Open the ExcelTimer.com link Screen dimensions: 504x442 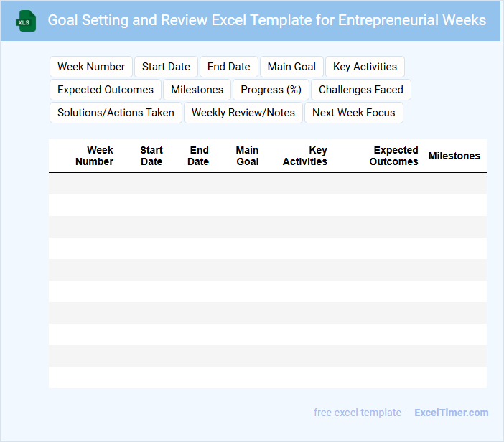point(452,413)
